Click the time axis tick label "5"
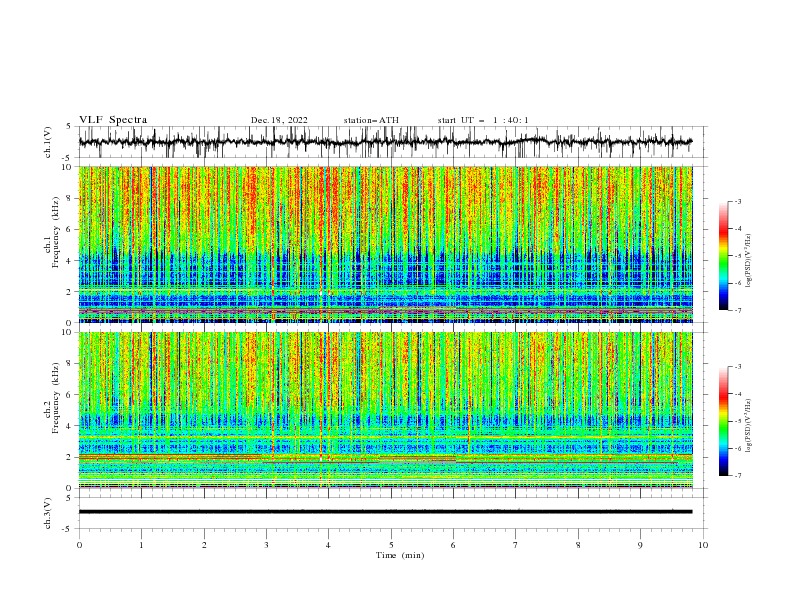Screen dimensions: 792x612 (391, 545)
